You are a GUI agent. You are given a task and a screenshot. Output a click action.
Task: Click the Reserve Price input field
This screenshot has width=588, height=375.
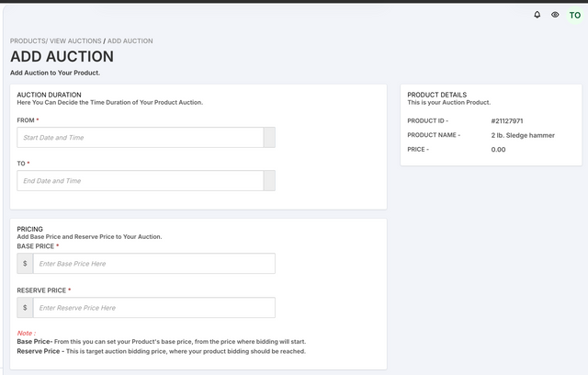tap(154, 308)
